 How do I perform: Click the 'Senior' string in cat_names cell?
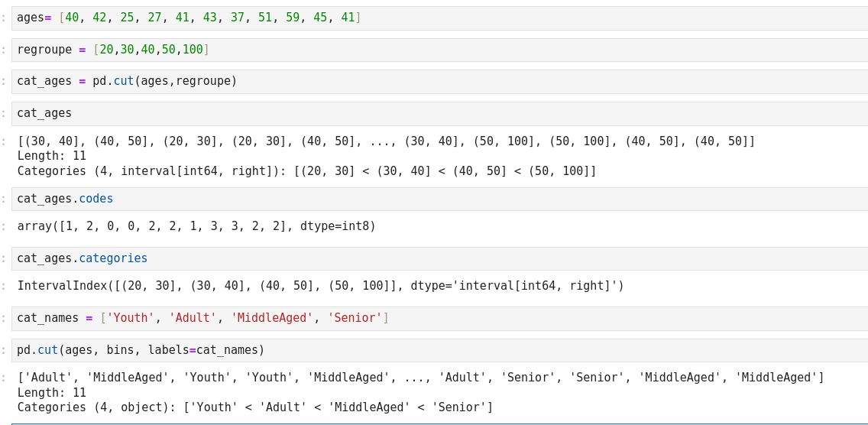coord(355,318)
